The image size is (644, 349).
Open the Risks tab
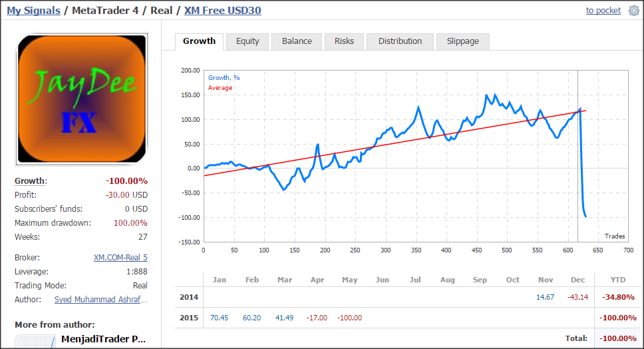click(344, 41)
